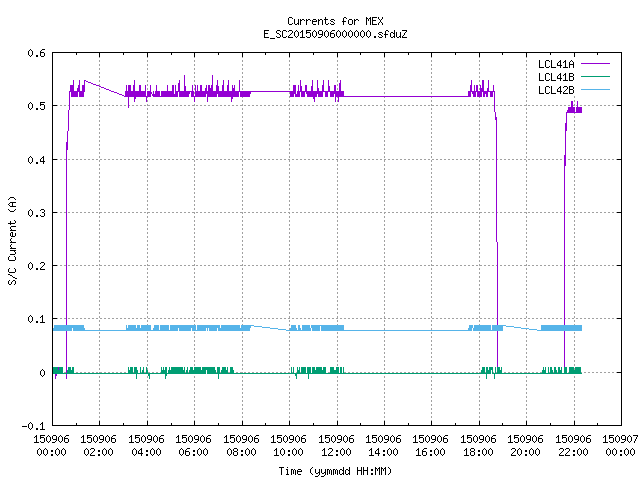Click the x-axis label 'Time (yymmdd HH:MM)'
The width and height of the screenshot is (640, 480).
coord(335,471)
